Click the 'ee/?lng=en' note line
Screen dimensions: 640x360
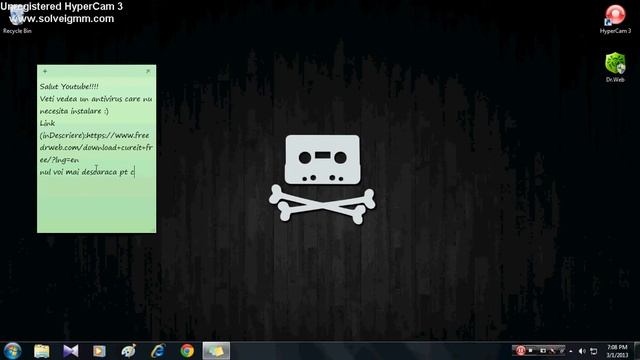(x=60, y=160)
